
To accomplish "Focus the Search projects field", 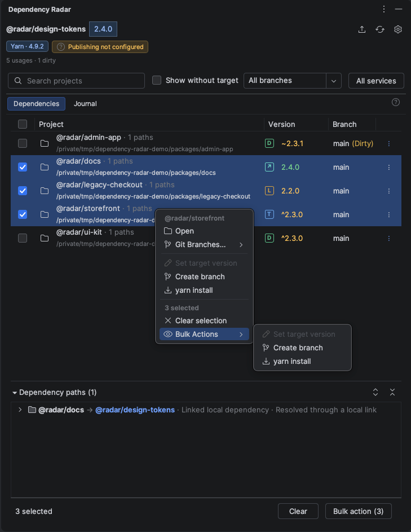I will coord(76,81).
